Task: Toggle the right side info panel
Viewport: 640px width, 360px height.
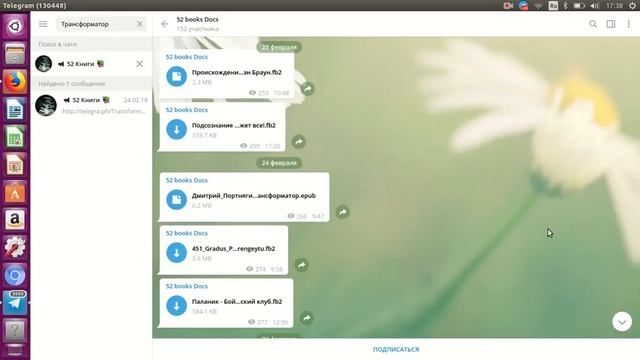Action: tap(611, 24)
